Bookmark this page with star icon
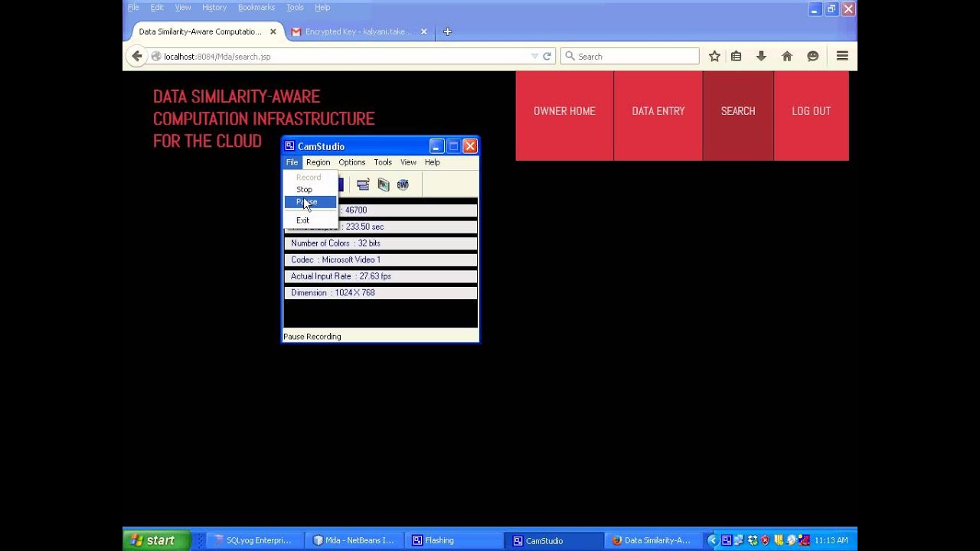 [x=714, y=56]
